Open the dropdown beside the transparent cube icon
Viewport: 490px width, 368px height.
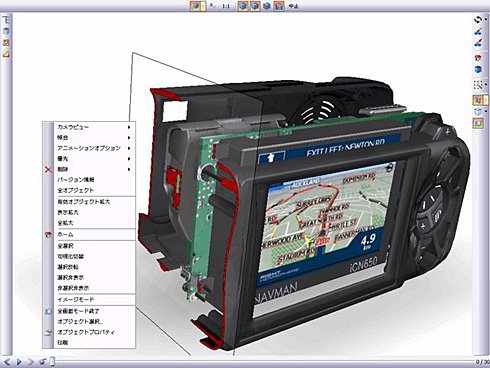(486, 111)
